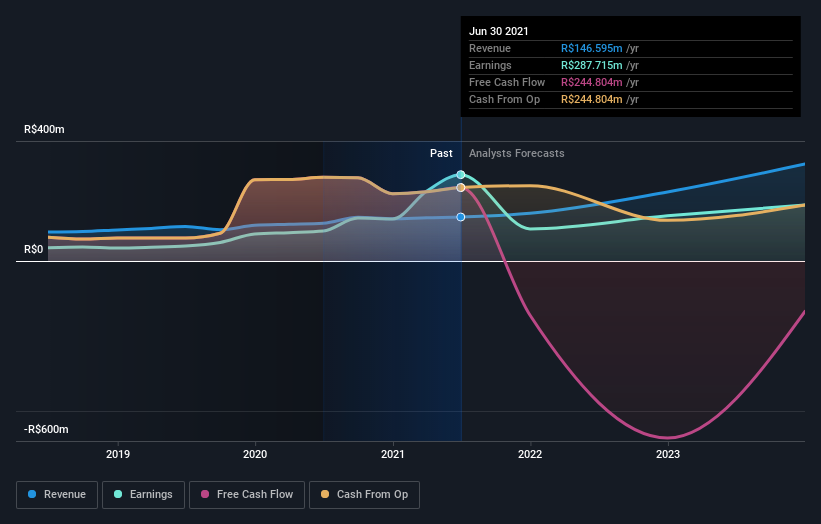This screenshot has width=821, height=524.
Task: Click the -R$600m y-axis label
Action: pos(46,429)
